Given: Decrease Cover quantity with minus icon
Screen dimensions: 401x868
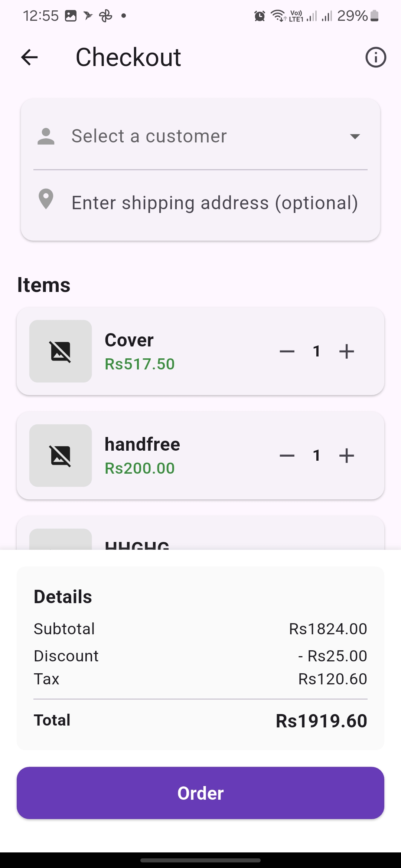Looking at the screenshot, I should pos(287,351).
